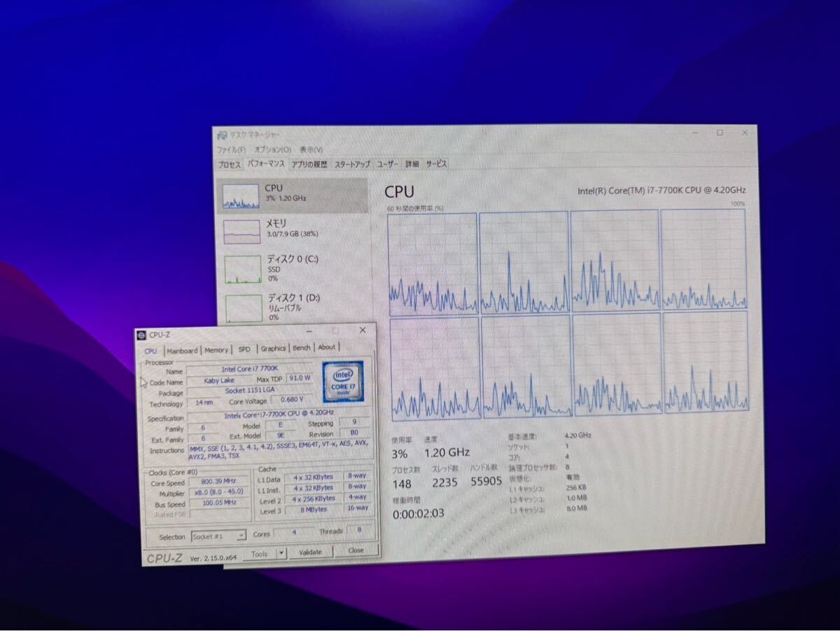Click the ハンドル数 value 55905
The width and height of the screenshot is (840, 631).
click(x=486, y=481)
